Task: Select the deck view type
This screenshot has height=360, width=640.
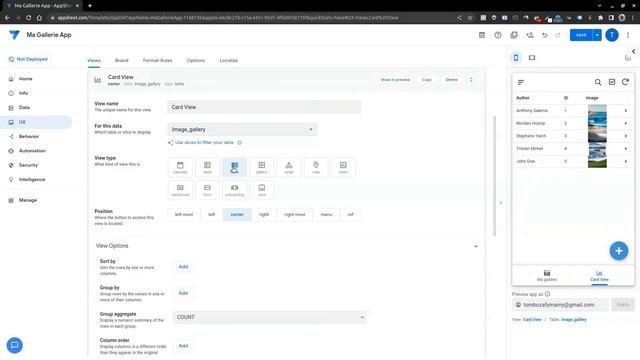Action: (x=207, y=167)
